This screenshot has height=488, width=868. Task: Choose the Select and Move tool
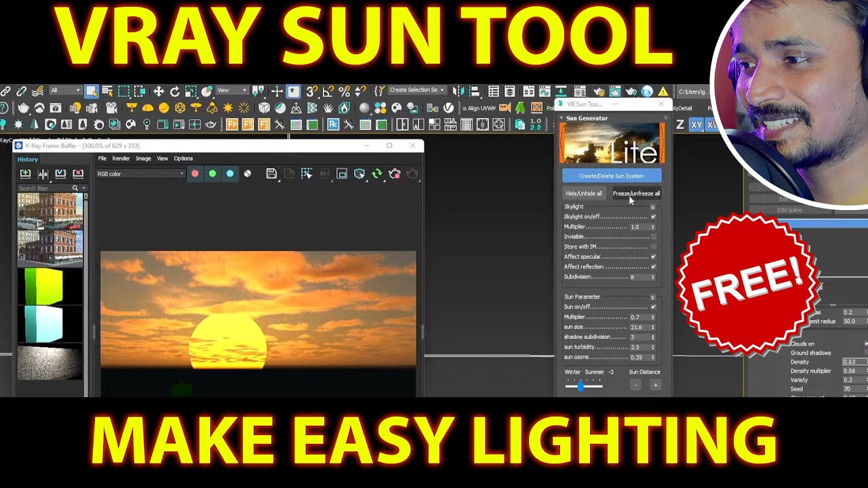[158, 91]
